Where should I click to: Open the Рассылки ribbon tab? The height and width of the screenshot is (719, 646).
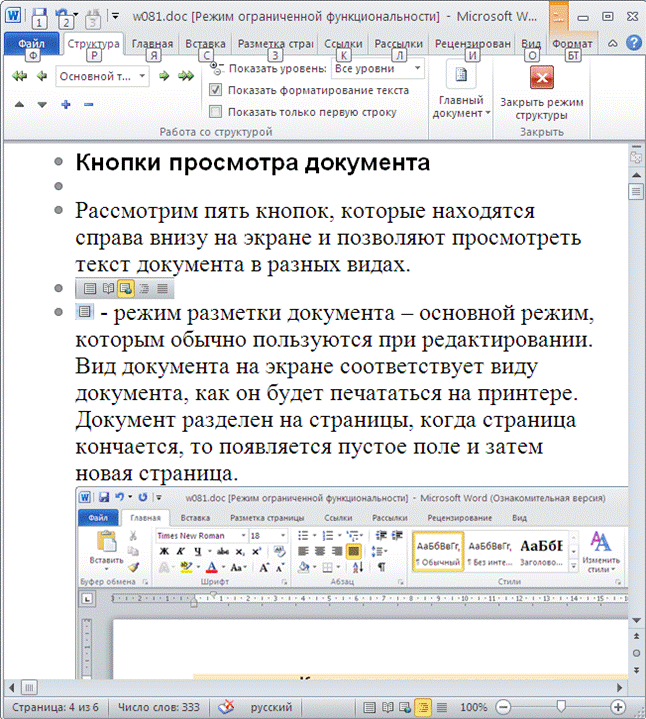coord(398,44)
